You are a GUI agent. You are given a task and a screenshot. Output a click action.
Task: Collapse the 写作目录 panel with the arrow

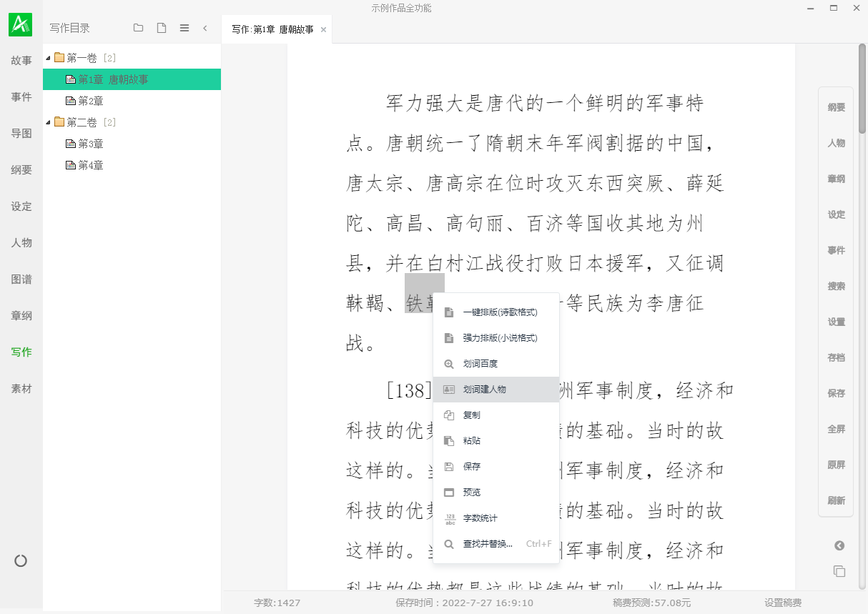coord(205,28)
